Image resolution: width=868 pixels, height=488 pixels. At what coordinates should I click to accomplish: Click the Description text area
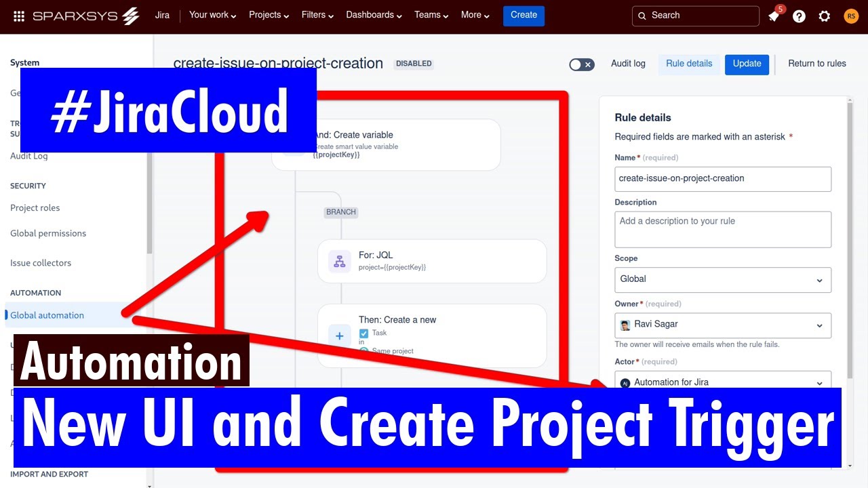pos(723,229)
